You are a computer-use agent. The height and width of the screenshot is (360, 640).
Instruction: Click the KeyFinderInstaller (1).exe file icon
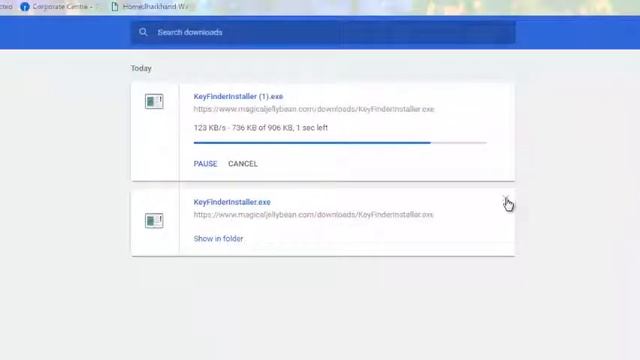pyautogui.click(x=154, y=102)
